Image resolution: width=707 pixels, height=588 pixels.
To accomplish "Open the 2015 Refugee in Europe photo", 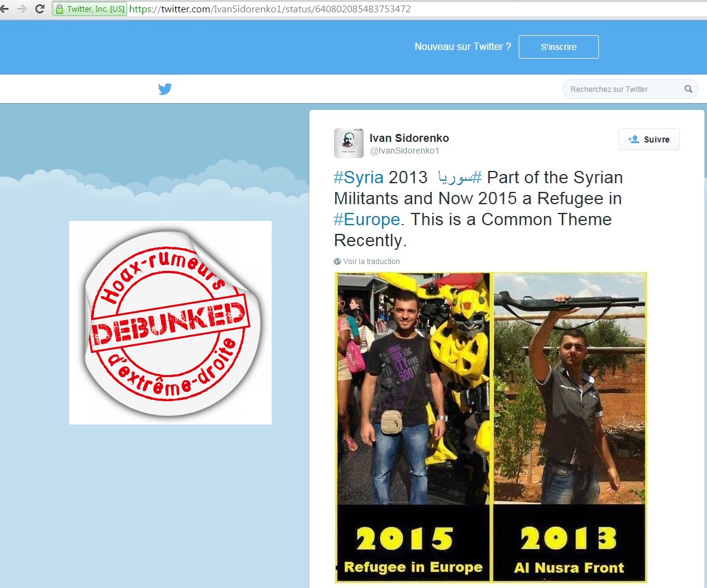I will 413,427.
